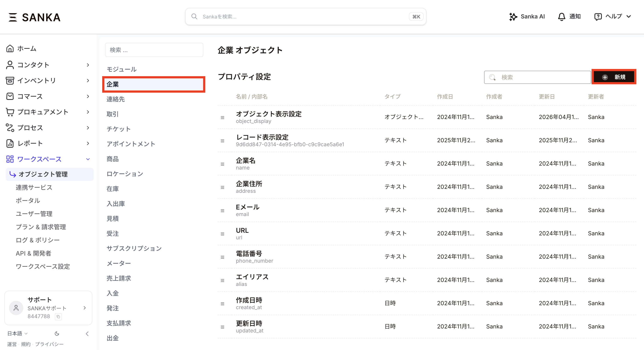Expand the コンタクト menu chevron
This screenshot has height=350, width=644.
click(x=88, y=65)
